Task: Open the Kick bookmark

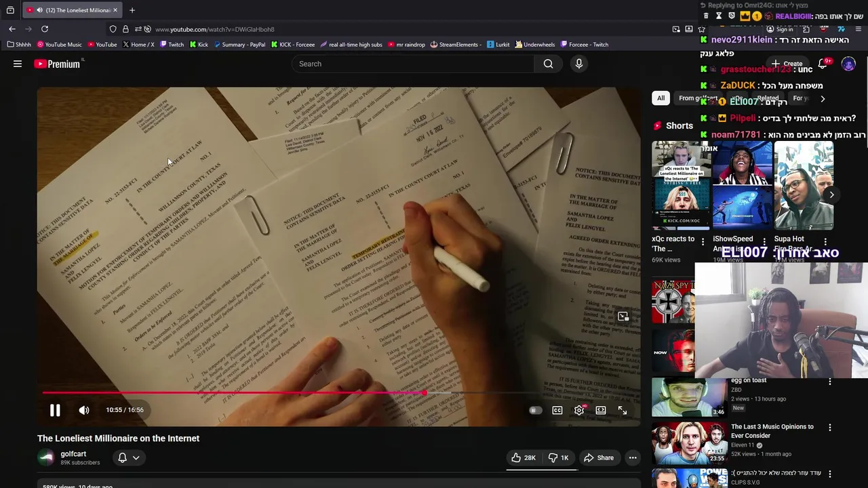Action: [199, 45]
